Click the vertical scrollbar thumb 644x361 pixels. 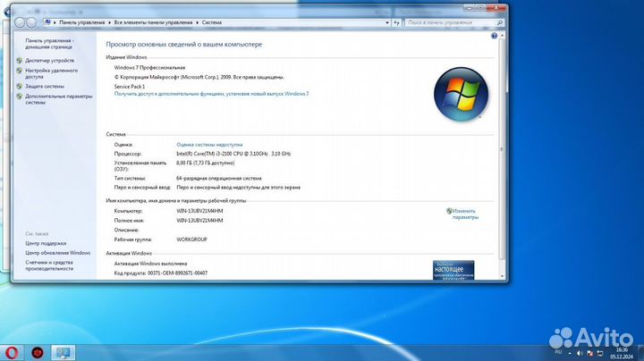503,149
